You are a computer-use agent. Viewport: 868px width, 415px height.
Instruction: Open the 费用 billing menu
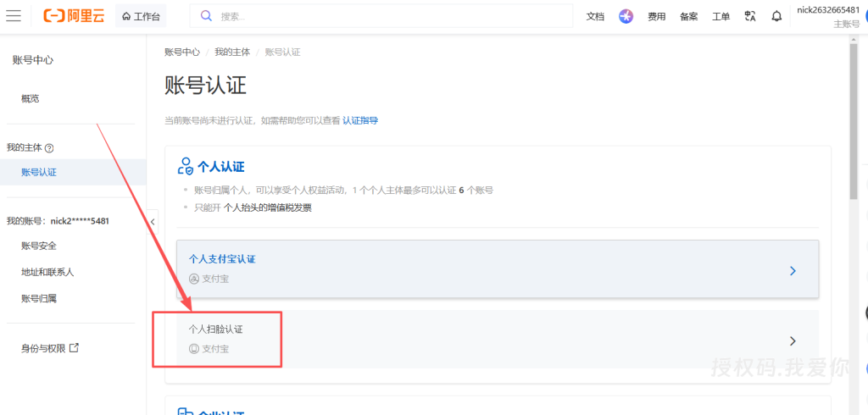pos(657,17)
